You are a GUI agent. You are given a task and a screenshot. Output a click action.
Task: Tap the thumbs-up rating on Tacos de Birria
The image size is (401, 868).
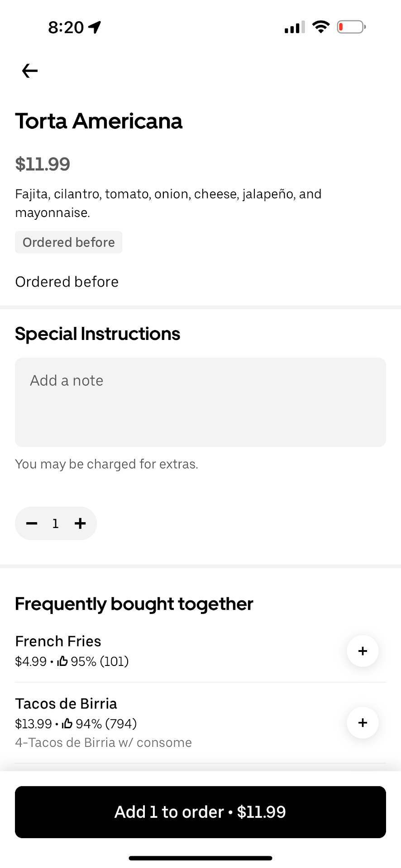67,724
